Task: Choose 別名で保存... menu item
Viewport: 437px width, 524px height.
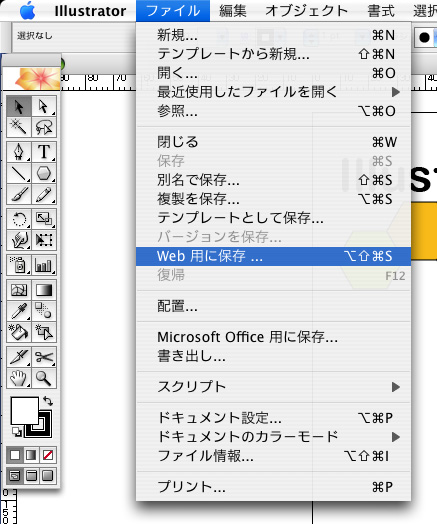Action: click(x=273, y=180)
